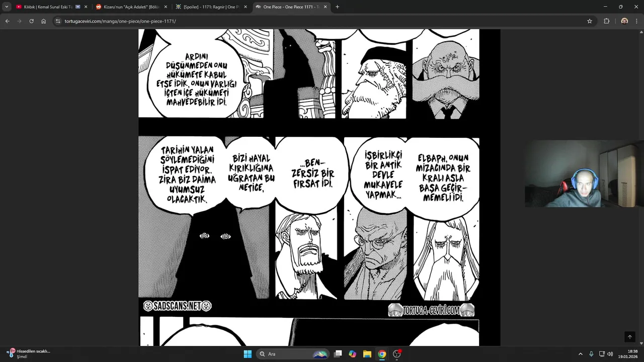Image resolution: width=644 pixels, height=362 pixels.
Task: View site information icon in address bar
Action: click(58, 21)
